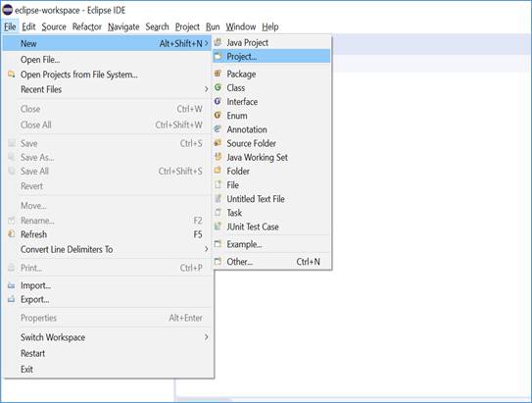The image size is (532, 403).
Task: Click the Eclipse logo in title bar
Action: [8, 10]
